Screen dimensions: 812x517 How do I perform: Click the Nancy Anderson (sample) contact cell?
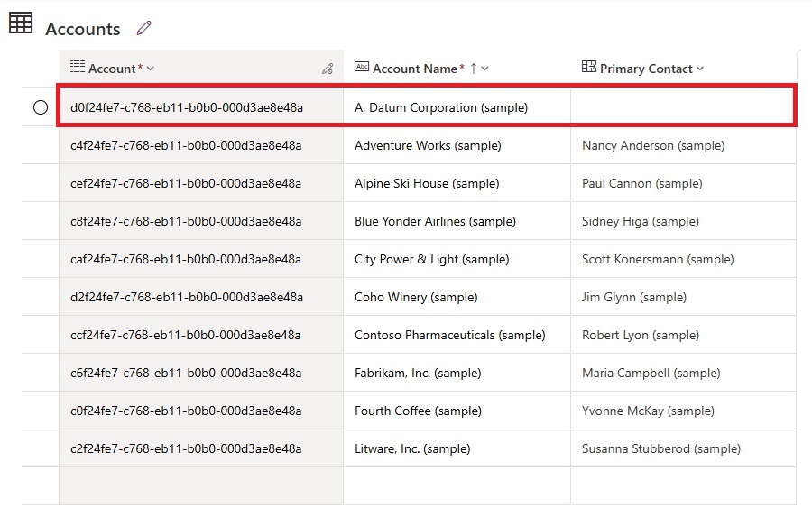click(x=683, y=145)
